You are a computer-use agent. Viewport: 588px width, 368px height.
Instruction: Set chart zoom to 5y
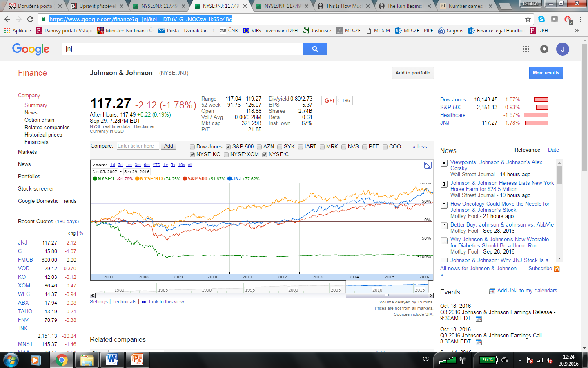pos(173,165)
